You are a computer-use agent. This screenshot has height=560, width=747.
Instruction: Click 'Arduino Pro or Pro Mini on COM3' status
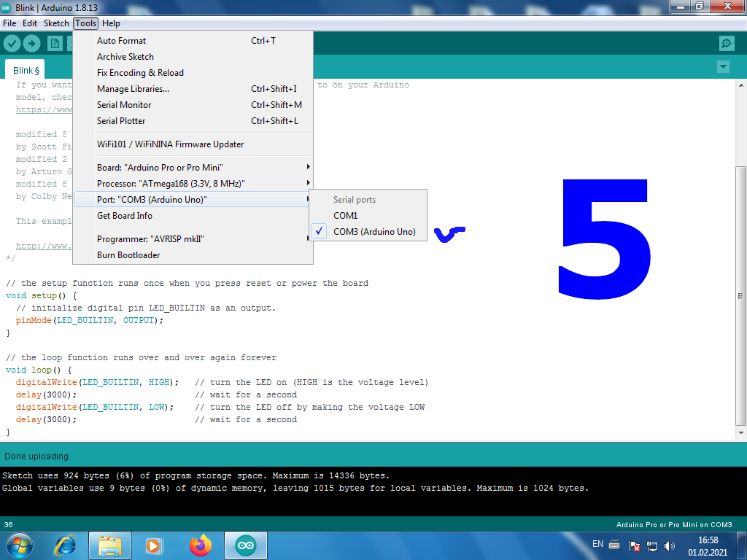tap(674, 525)
